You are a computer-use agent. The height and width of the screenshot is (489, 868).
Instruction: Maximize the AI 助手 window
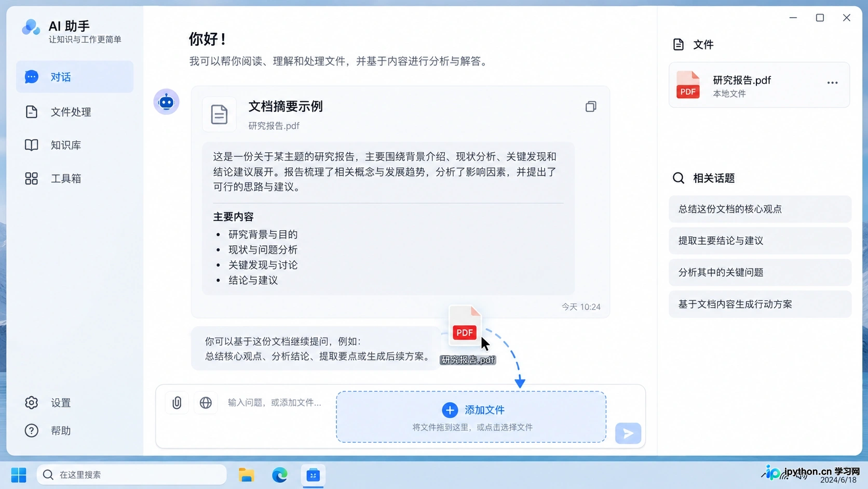[820, 18]
